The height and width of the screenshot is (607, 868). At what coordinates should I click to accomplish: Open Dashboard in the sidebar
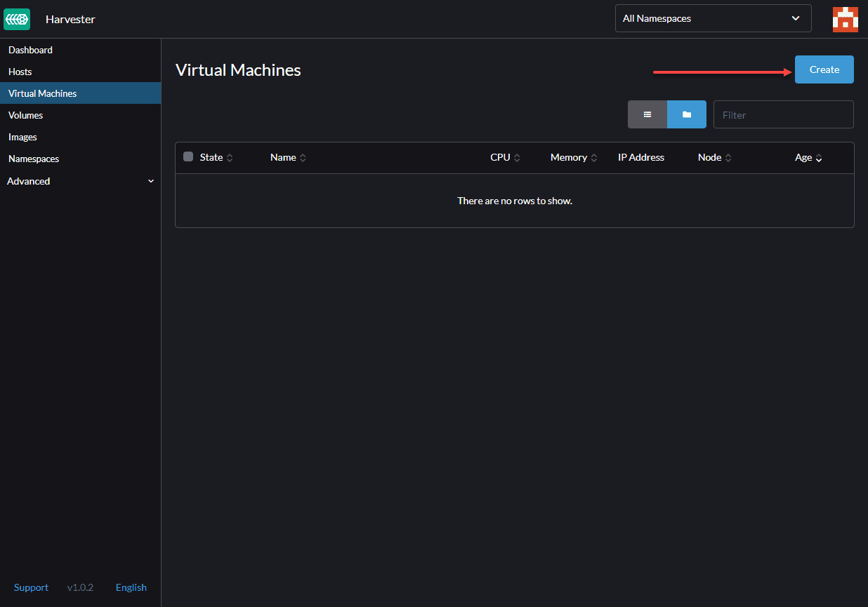pos(80,50)
